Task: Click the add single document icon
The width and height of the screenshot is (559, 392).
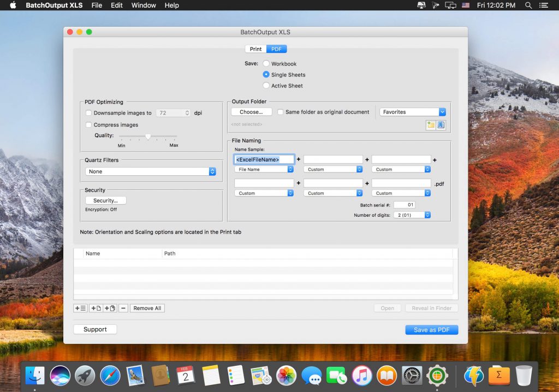Action: coord(96,308)
